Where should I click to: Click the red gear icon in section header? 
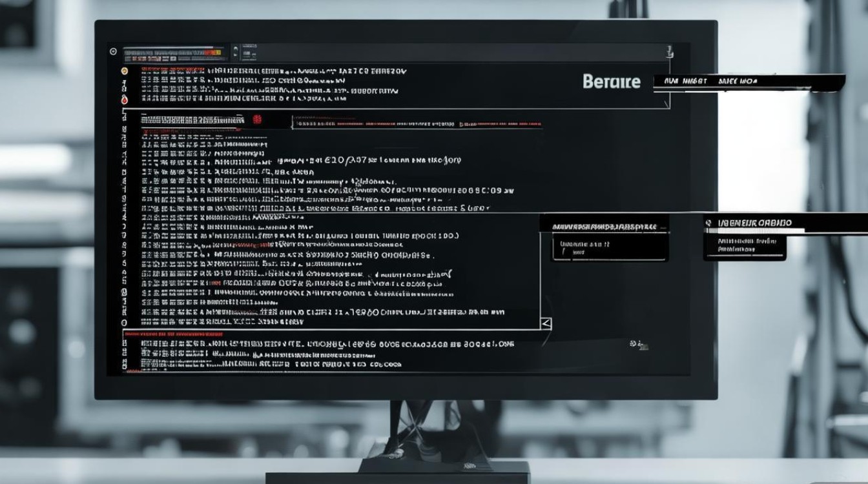(x=256, y=119)
